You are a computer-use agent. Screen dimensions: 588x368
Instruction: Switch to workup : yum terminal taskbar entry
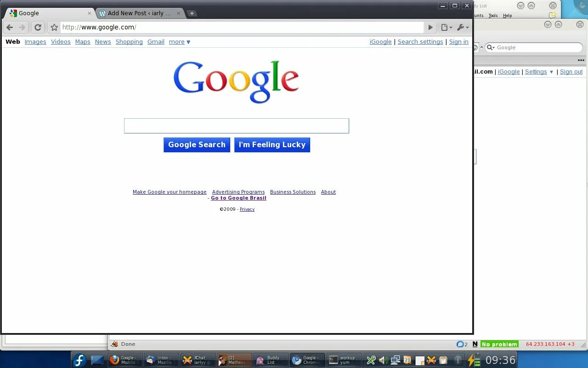[345, 360]
